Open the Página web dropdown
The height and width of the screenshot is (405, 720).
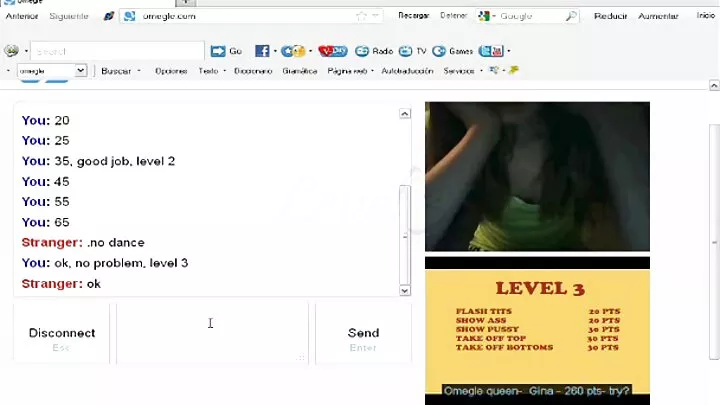[350, 71]
